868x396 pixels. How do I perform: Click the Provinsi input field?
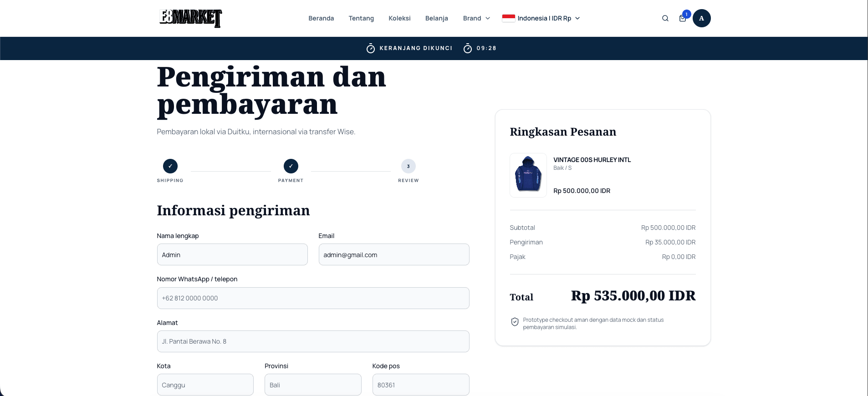coord(313,385)
